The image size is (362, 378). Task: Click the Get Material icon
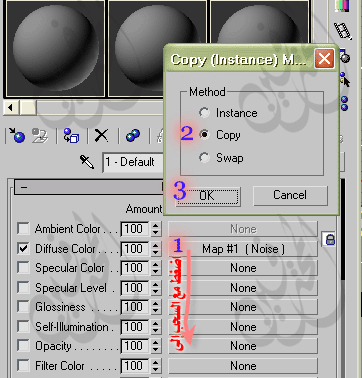(x=17, y=136)
